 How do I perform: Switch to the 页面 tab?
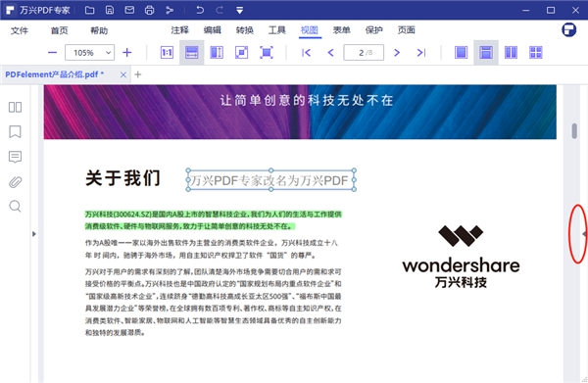click(406, 30)
